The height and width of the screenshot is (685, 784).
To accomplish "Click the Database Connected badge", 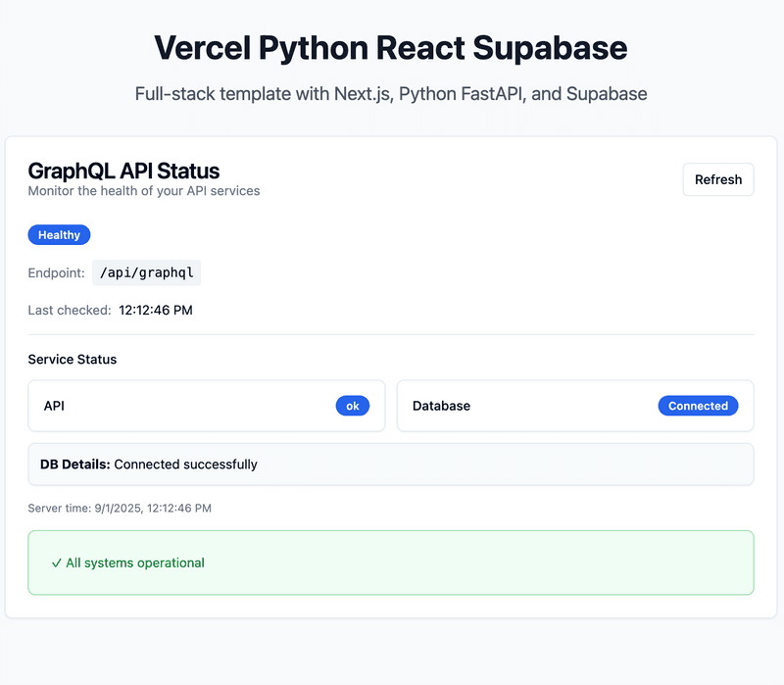I will coord(698,406).
